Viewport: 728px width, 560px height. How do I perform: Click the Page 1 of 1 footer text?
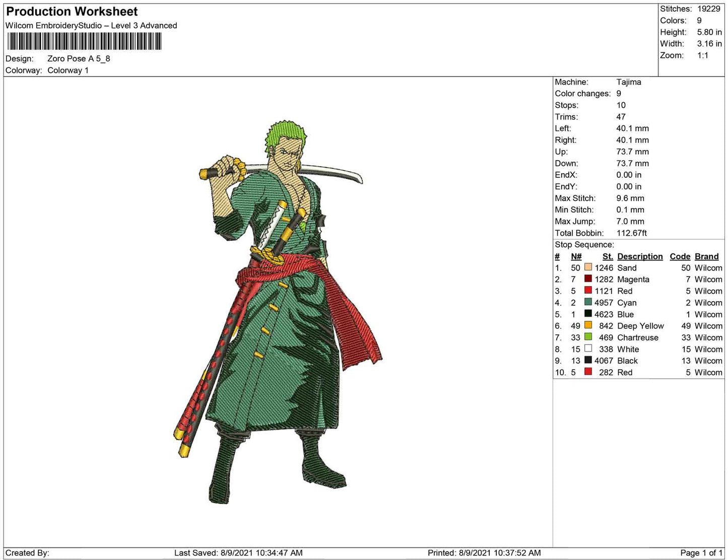[701, 553]
